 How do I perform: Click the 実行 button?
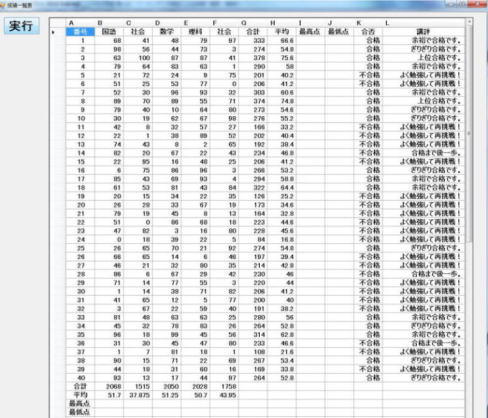22,26
